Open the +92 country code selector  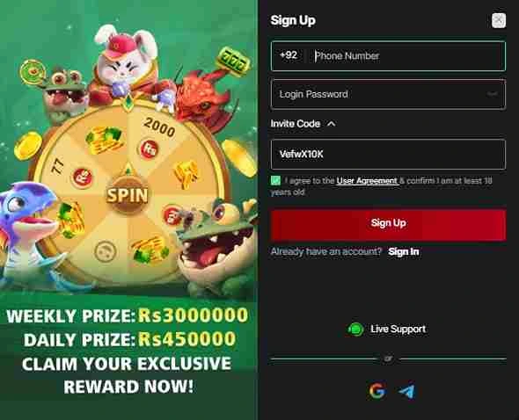289,55
